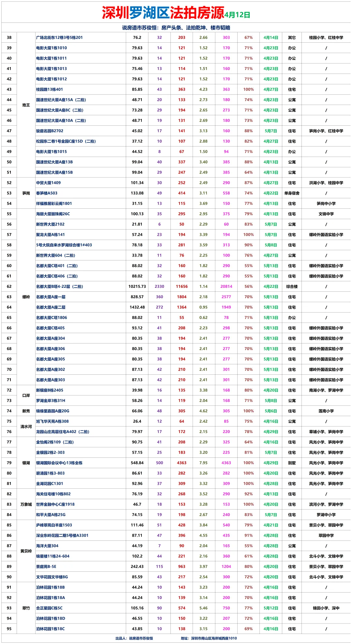Viewport: 352px width, 644px height.
Task: Click school 桂园小学、红桂中学 in row 38
Action: 326,37
